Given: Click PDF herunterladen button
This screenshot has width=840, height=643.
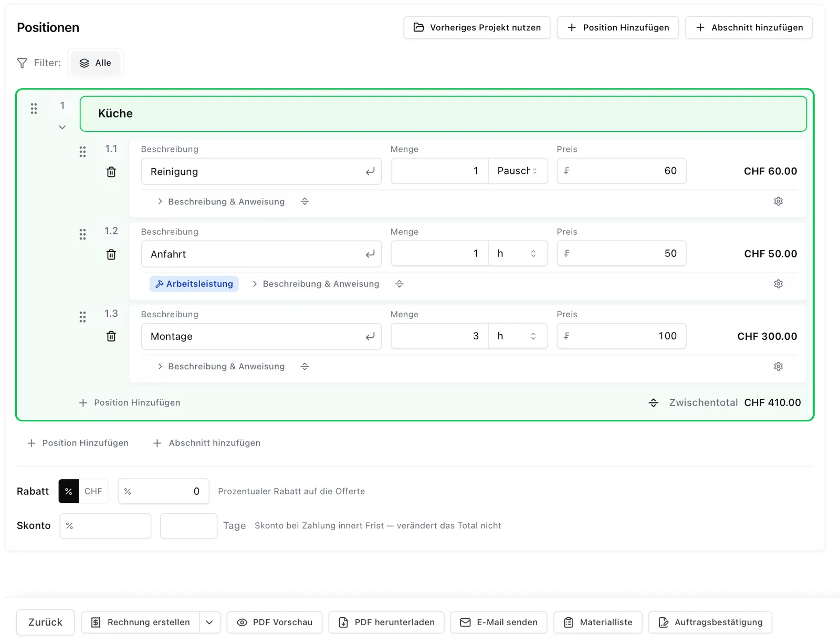Looking at the screenshot, I should [x=386, y=622].
